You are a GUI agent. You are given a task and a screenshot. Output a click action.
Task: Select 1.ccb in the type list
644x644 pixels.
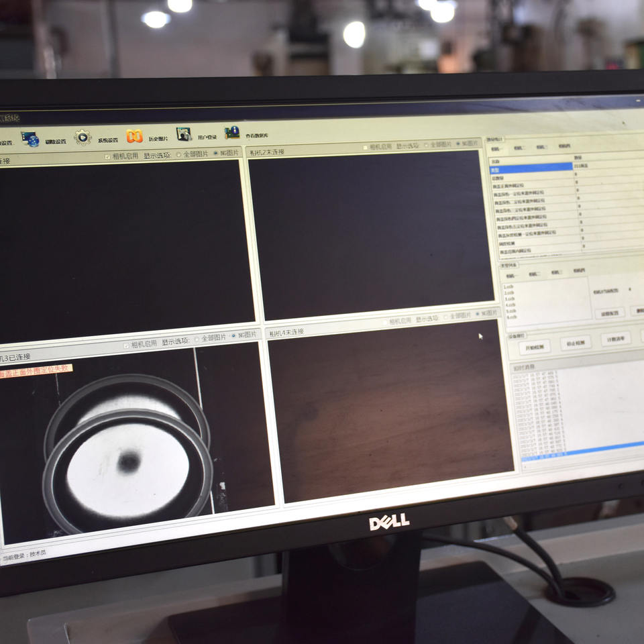(x=508, y=286)
